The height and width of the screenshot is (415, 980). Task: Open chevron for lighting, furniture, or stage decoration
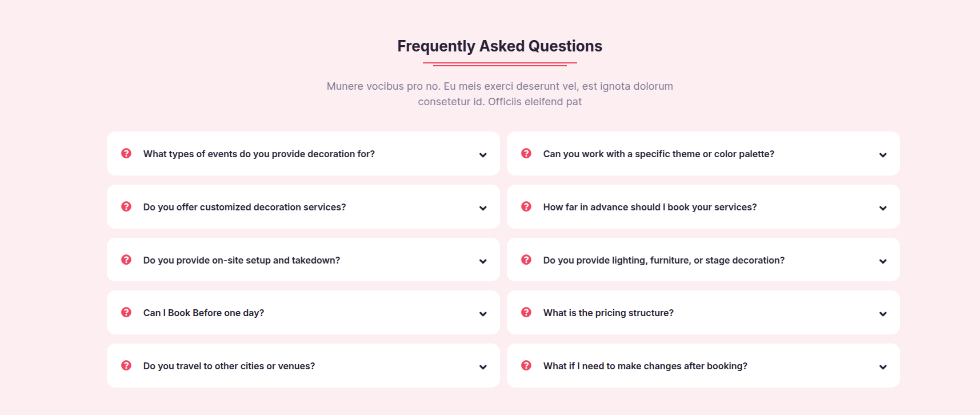click(x=883, y=261)
